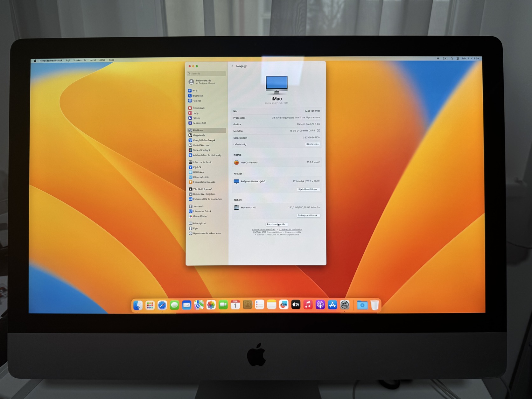
Task: Select Képernyőidő in the sidebar
Action: click(206, 123)
